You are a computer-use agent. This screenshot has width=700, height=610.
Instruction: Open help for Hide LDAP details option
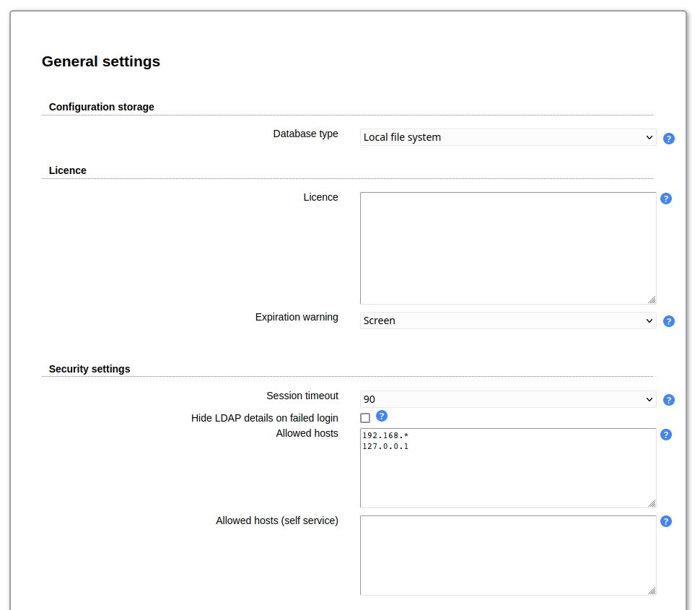[382, 416]
